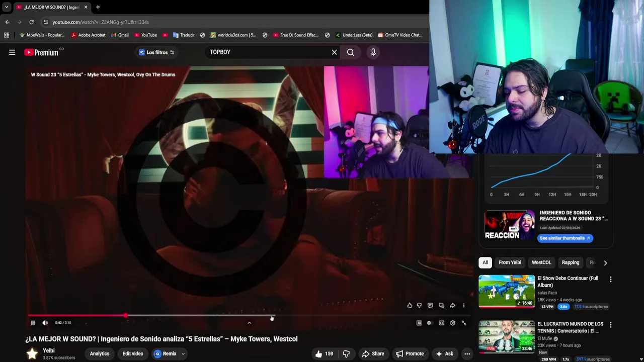This screenshot has height=362, width=644.
Task: Open the Yeibi channel name link
Action: 48,350
